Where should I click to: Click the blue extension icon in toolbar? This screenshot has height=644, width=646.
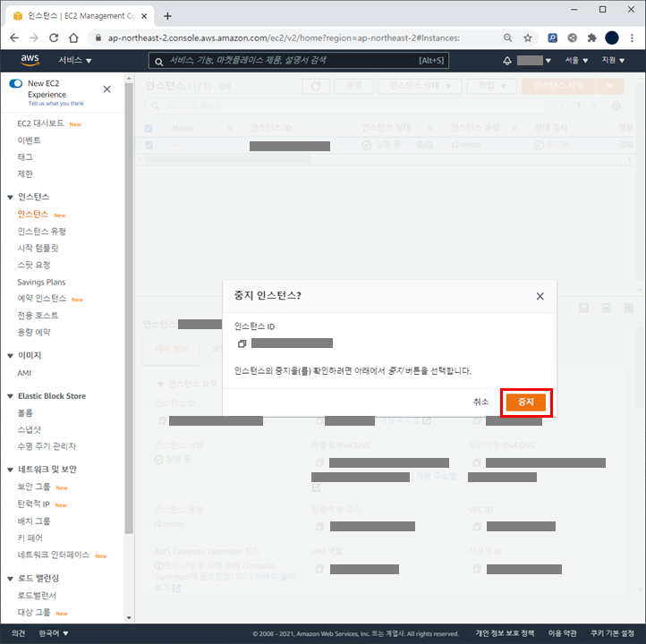click(552, 38)
